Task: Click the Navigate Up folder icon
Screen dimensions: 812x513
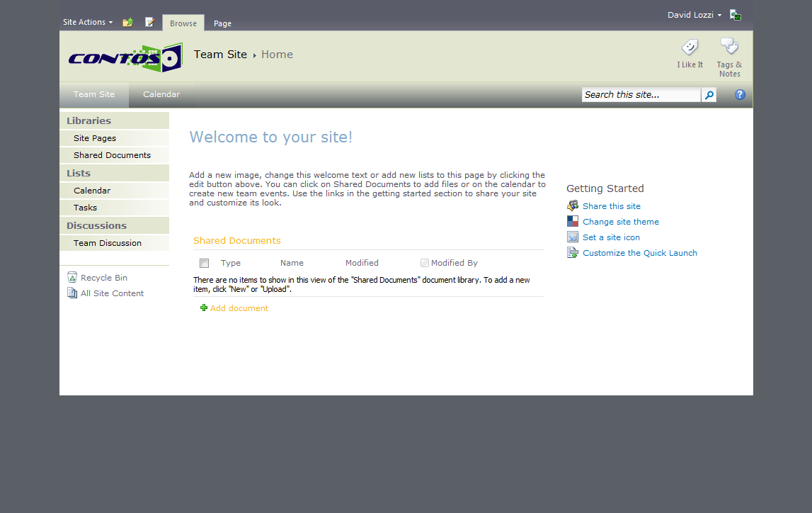Action: pyautogui.click(x=127, y=23)
